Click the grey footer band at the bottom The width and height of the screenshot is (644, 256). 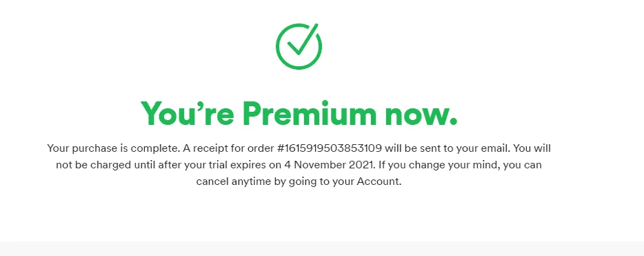[x=322, y=248]
